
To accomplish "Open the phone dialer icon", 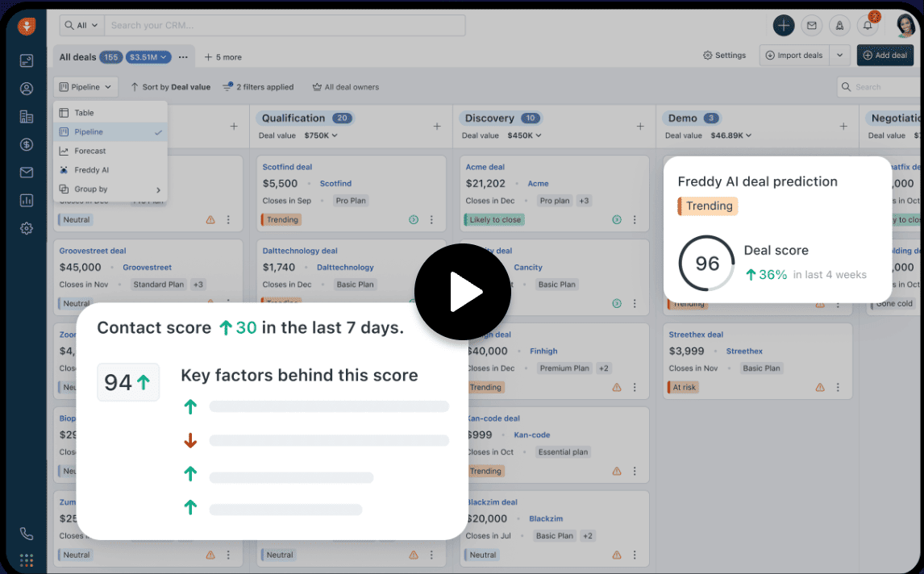I will click(x=27, y=534).
